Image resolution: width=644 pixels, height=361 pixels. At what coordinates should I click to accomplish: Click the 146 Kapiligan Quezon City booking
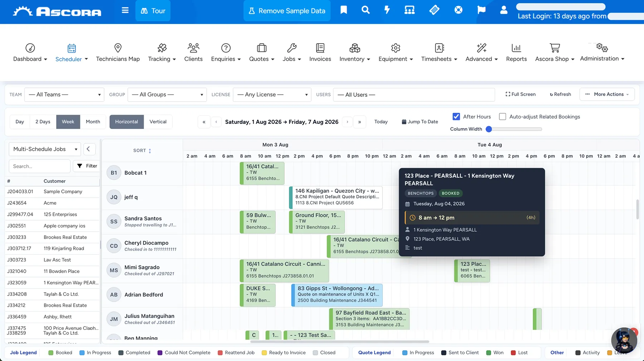(x=336, y=197)
